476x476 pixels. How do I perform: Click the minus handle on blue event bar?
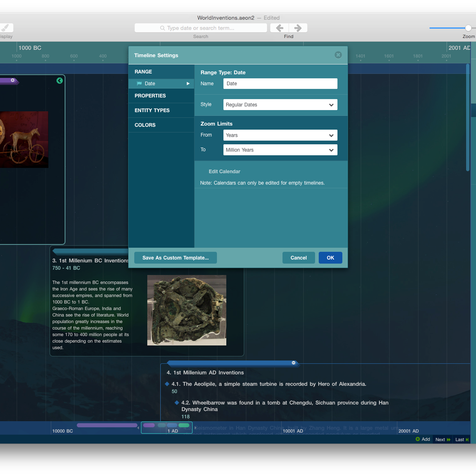tap(294, 363)
